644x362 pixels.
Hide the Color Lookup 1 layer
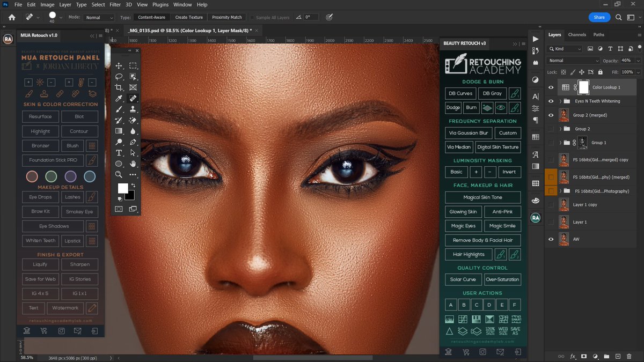point(551,87)
